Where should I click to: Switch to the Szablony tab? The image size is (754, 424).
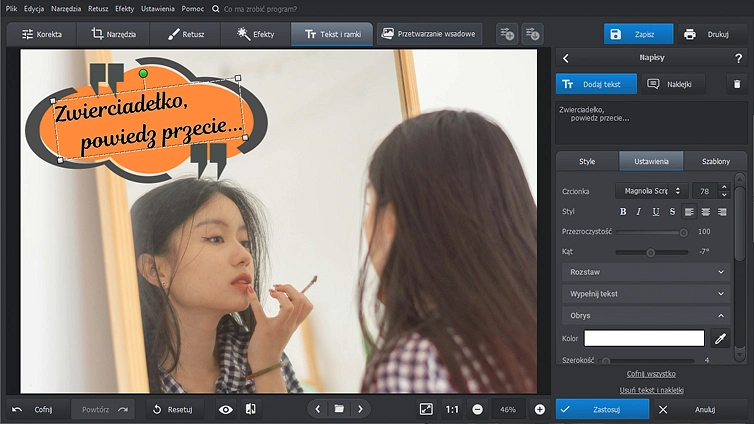tap(715, 161)
